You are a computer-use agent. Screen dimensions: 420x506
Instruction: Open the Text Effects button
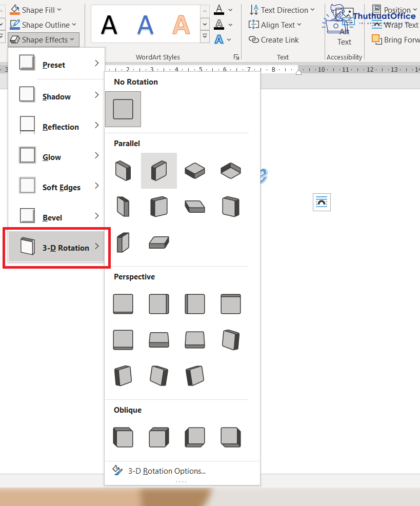[x=219, y=39]
